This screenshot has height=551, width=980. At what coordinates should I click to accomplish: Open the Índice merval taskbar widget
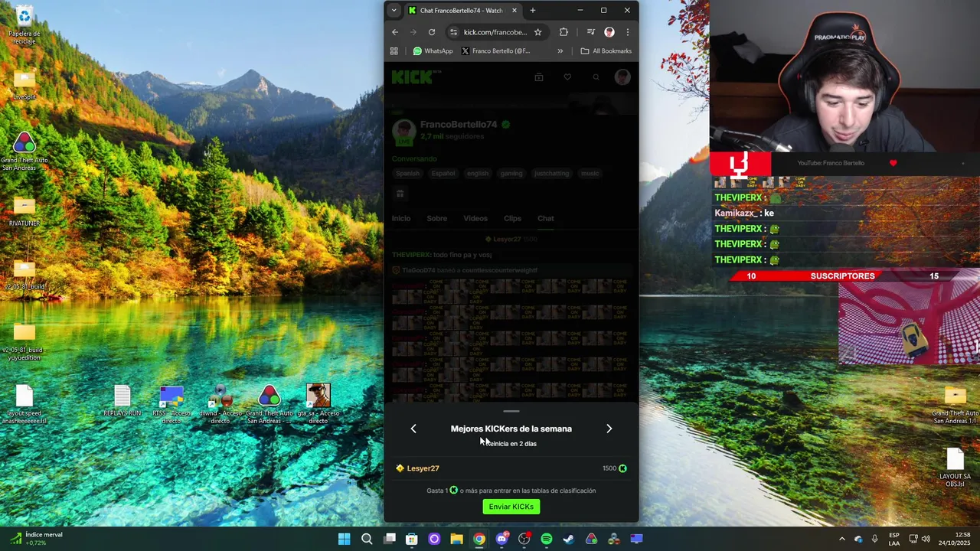pos(36,539)
